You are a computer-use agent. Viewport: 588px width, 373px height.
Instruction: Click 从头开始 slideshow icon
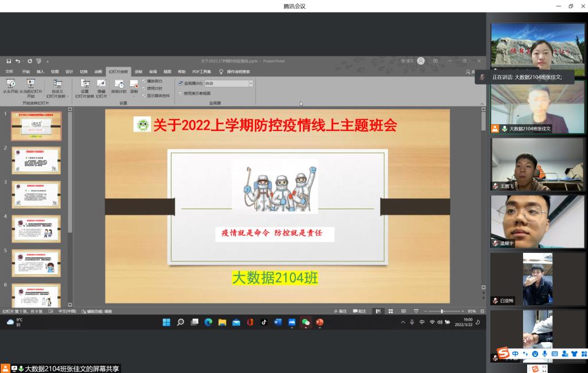click(11, 84)
